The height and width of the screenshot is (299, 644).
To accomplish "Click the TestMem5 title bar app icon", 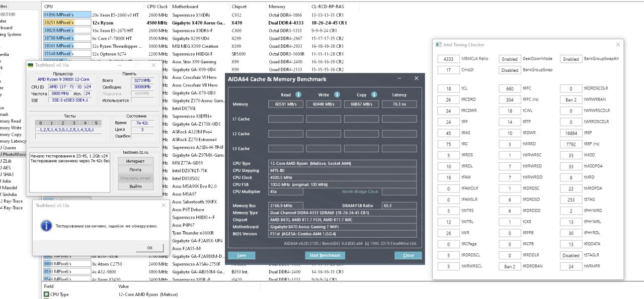I will click(31, 65).
